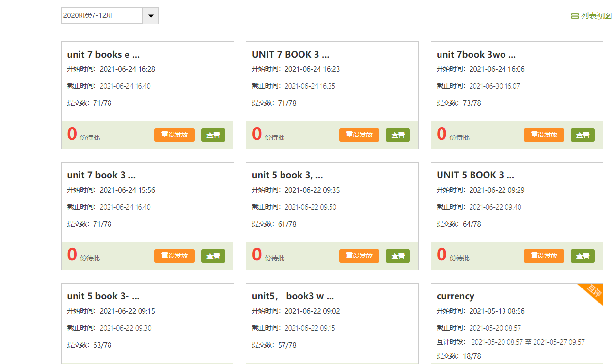
Task: Open the unit5, book3 w assignment title
Action: point(293,296)
